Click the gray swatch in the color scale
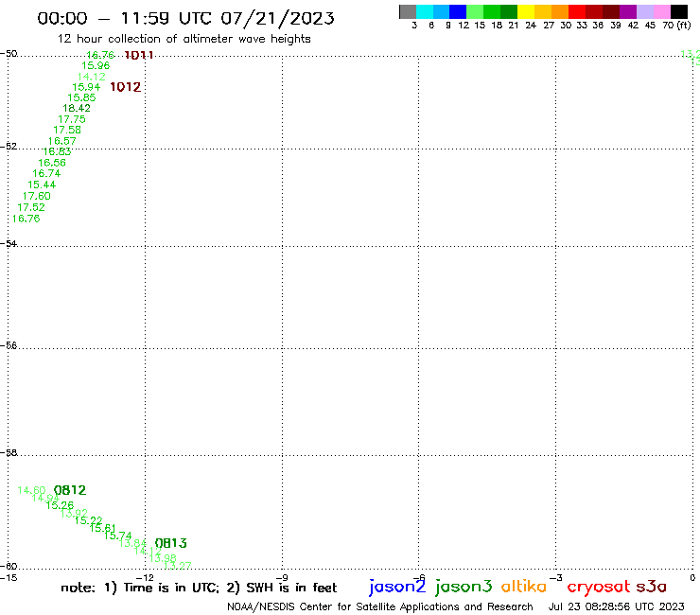700x615 pixels. 408,11
